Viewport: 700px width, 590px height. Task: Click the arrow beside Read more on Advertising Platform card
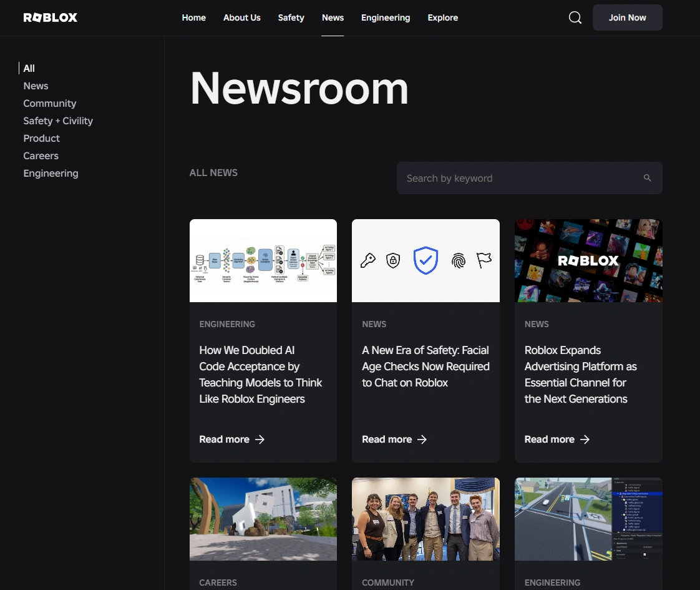[x=585, y=440]
